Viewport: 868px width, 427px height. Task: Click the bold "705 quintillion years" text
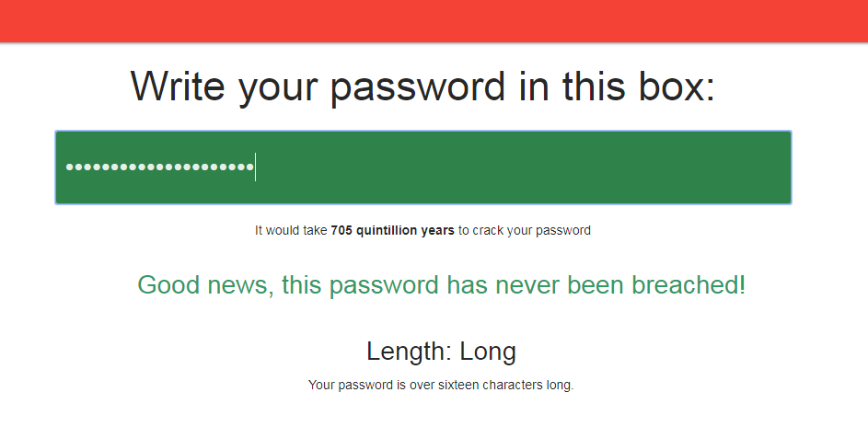point(392,230)
